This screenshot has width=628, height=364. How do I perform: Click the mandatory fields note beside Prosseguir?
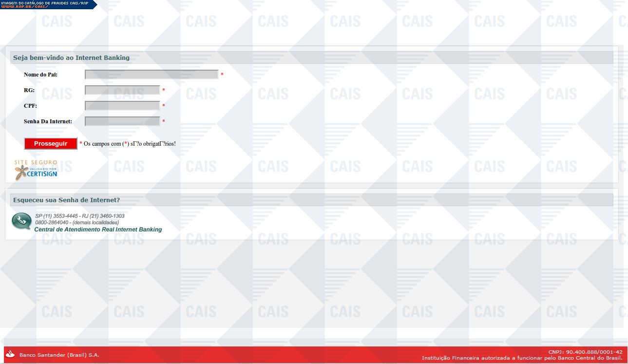[x=128, y=144]
